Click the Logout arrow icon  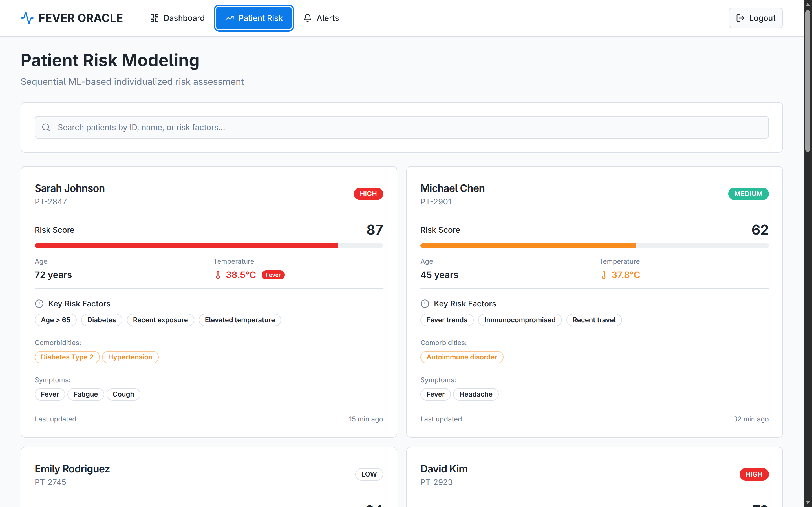pos(740,18)
